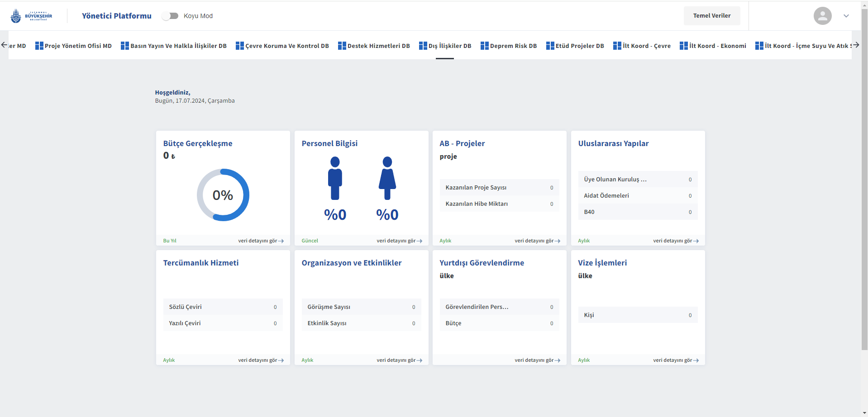868x417 pixels.
Task: Click the female figure icon in Personel Bilgisi
Action: coord(387,178)
